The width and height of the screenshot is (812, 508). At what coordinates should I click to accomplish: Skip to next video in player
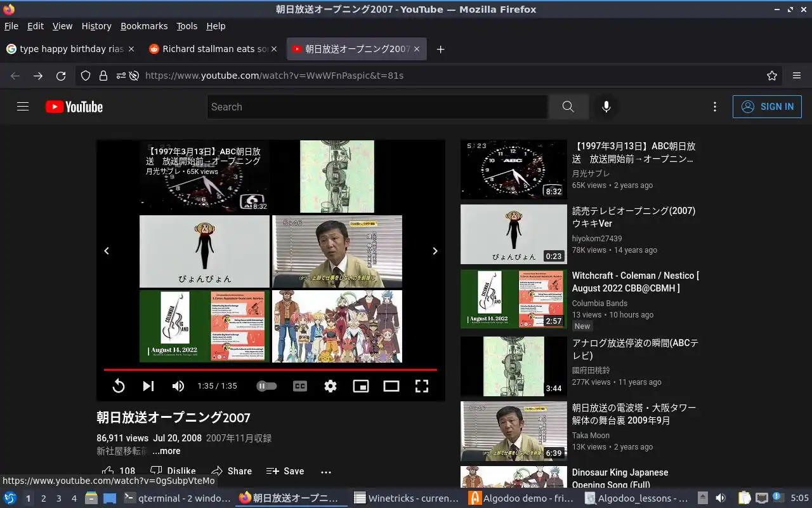148,385
